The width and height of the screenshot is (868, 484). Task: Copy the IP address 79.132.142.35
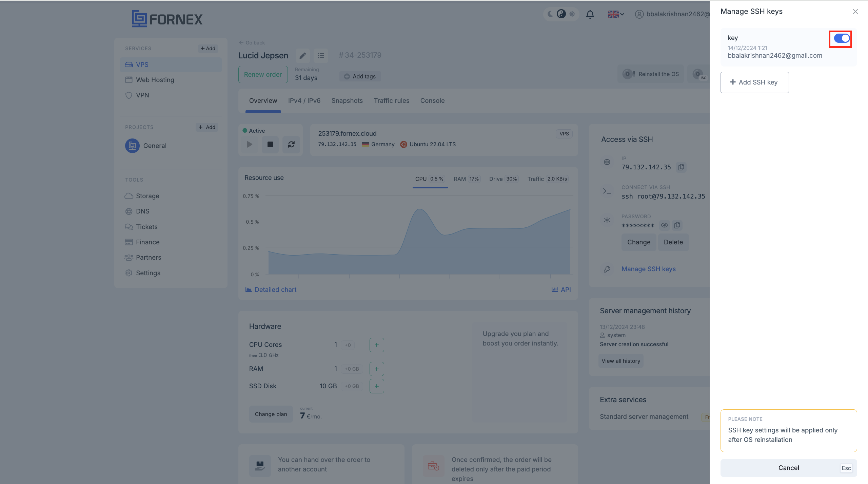(681, 167)
